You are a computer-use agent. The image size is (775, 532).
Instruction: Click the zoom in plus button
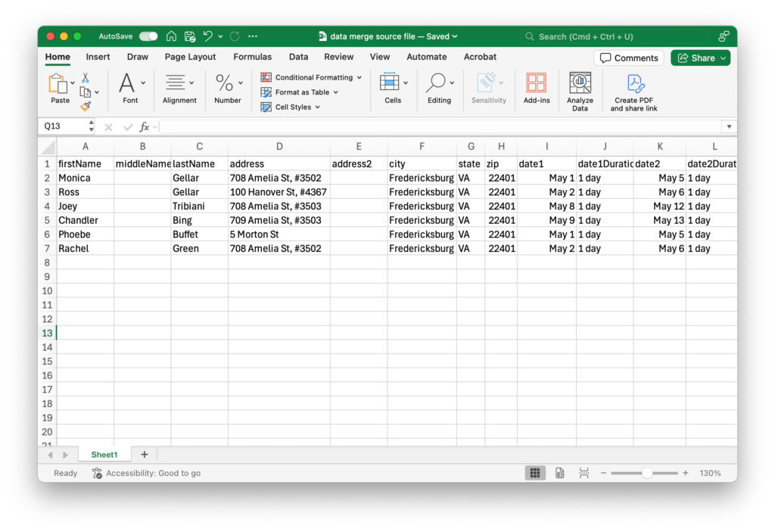pyautogui.click(x=686, y=473)
